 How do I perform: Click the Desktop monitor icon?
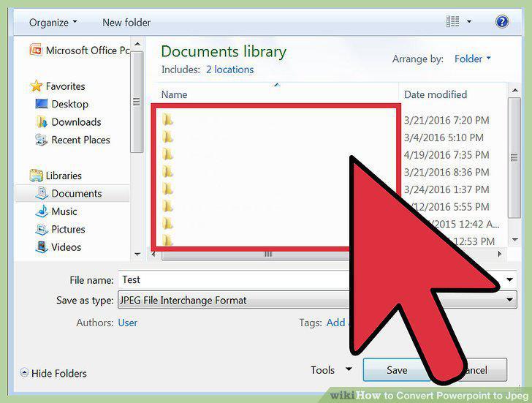pos(42,104)
